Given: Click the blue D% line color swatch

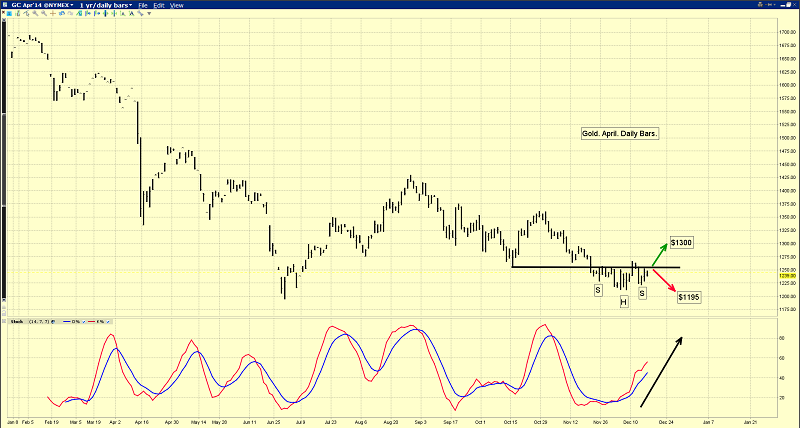Looking at the screenshot, I should coord(67,321).
